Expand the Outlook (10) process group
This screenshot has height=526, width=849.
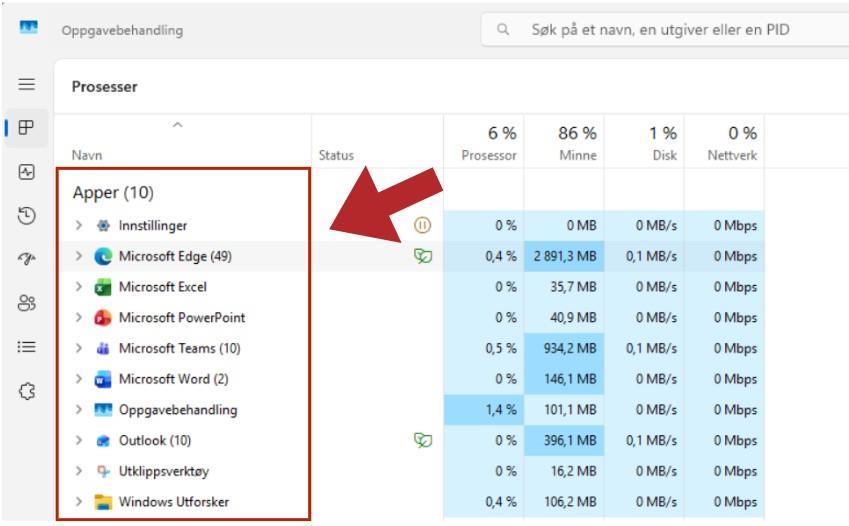coord(79,440)
